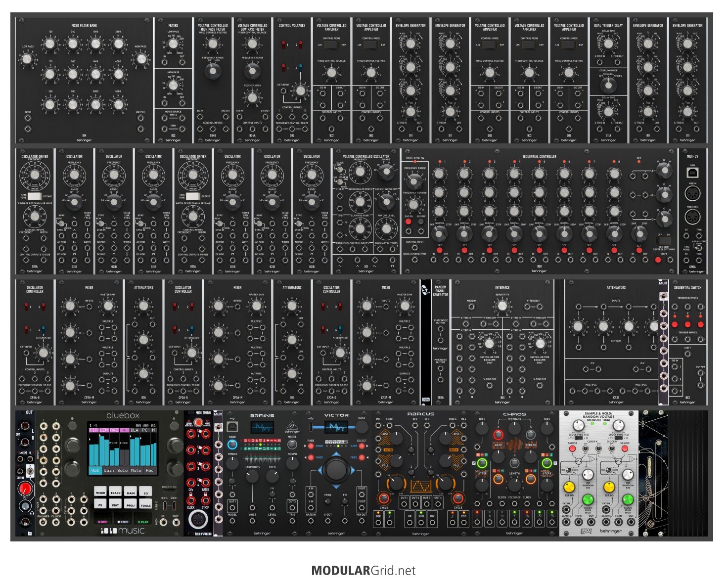Viewport: 728px width, 581px height.
Task: Adjust the Brains HARMONICS knob
Action: (x=252, y=477)
